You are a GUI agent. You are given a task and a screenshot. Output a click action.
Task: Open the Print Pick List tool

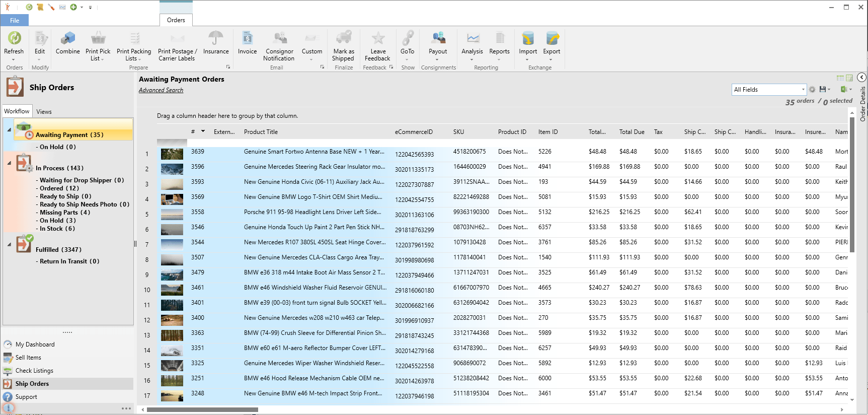click(x=98, y=38)
